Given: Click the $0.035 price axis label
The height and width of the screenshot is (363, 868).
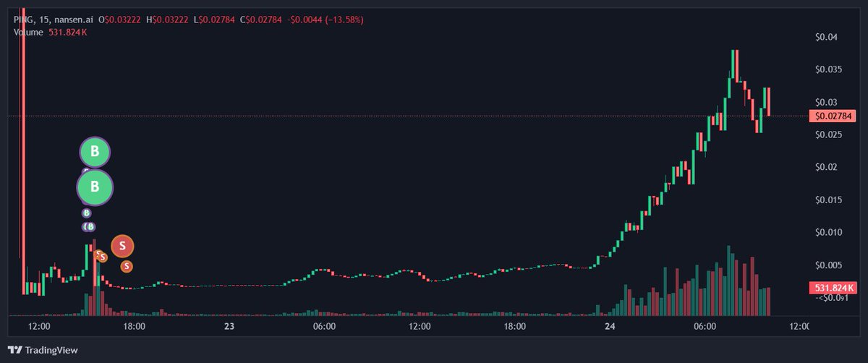Looking at the screenshot, I should [830, 69].
